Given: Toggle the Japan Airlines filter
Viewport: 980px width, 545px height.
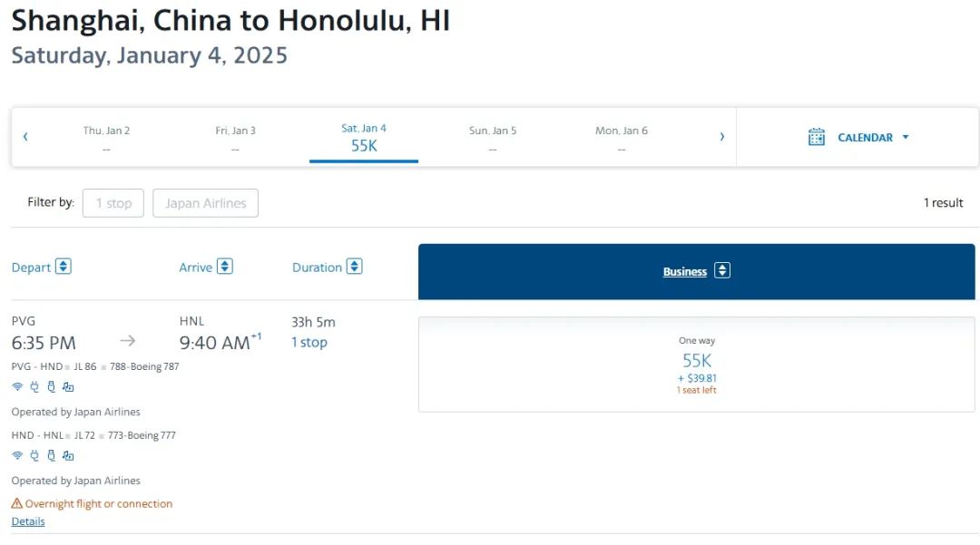Looking at the screenshot, I should [205, 203].
